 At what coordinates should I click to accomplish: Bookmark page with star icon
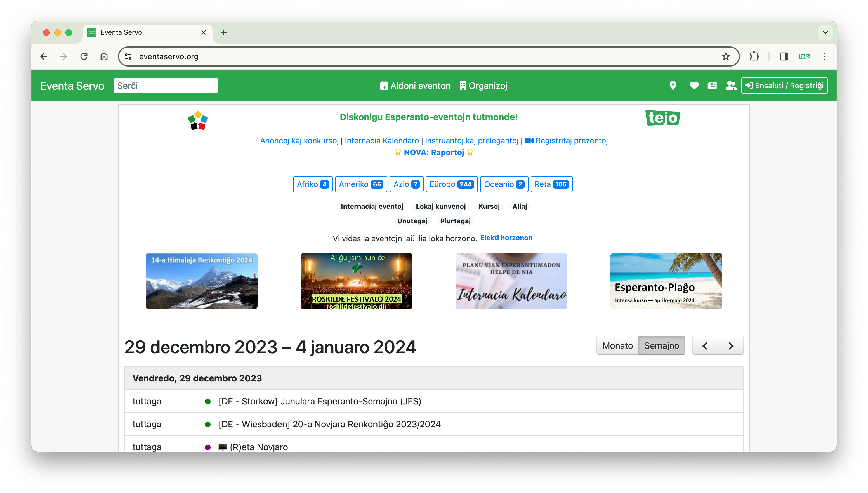click(726, 56)
